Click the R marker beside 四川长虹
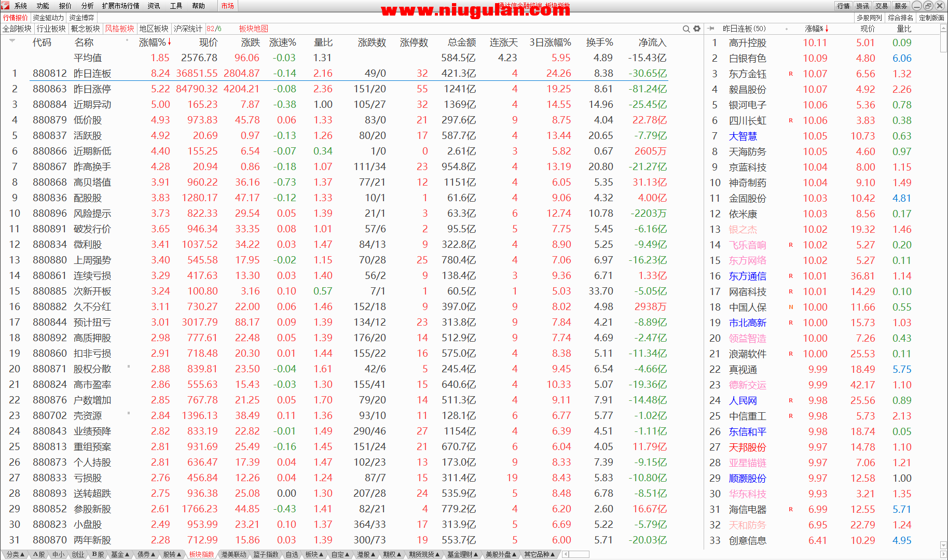The height and width of the screenshot is (560, 948). pyautogui.click(x=791, y=120)
